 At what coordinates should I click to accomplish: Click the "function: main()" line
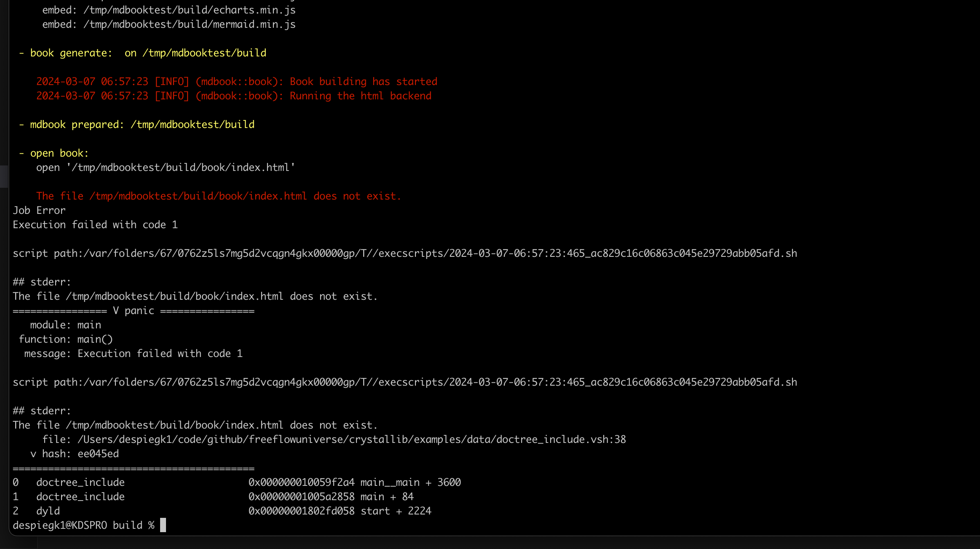coord(65,339)
